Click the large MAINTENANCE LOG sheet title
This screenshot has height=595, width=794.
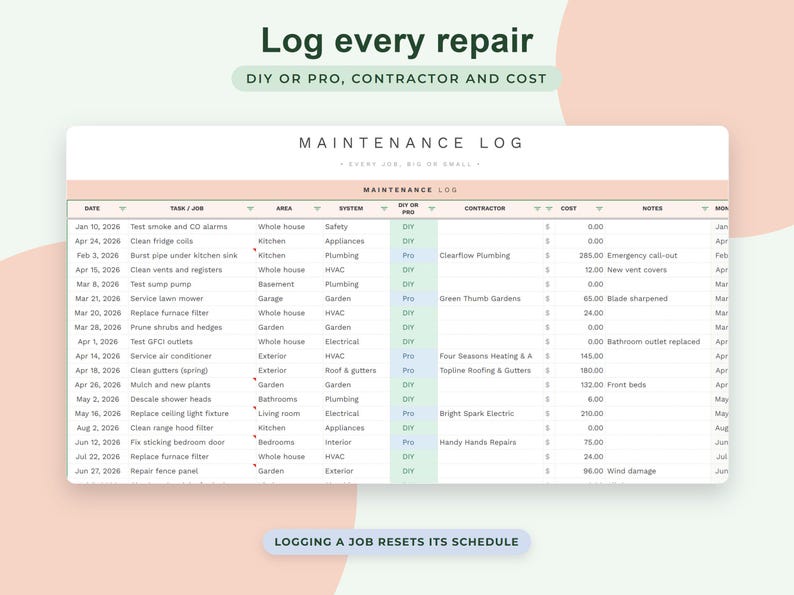[x=411, y=143]
